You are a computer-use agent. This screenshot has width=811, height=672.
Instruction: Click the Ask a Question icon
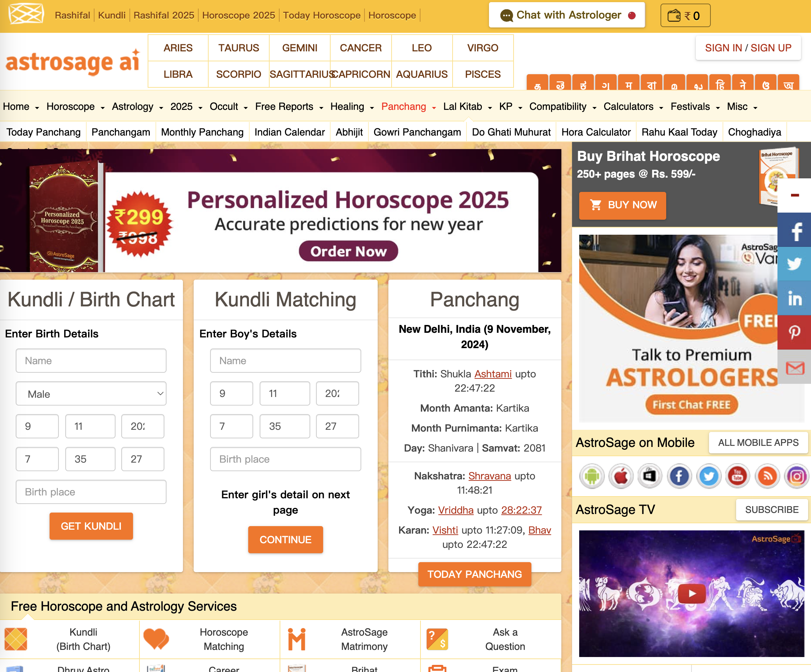point(437,639)
